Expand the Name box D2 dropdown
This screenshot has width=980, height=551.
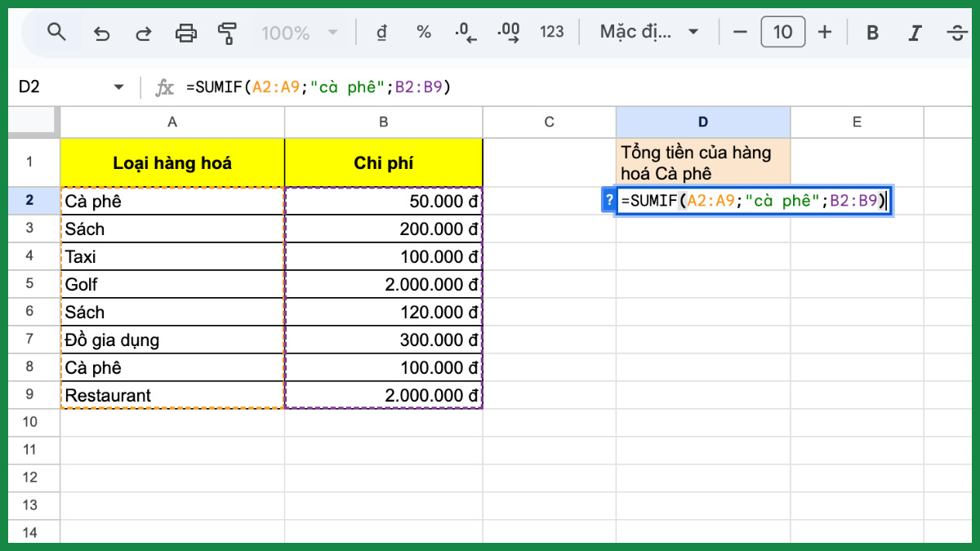click(x=118, y=87)
